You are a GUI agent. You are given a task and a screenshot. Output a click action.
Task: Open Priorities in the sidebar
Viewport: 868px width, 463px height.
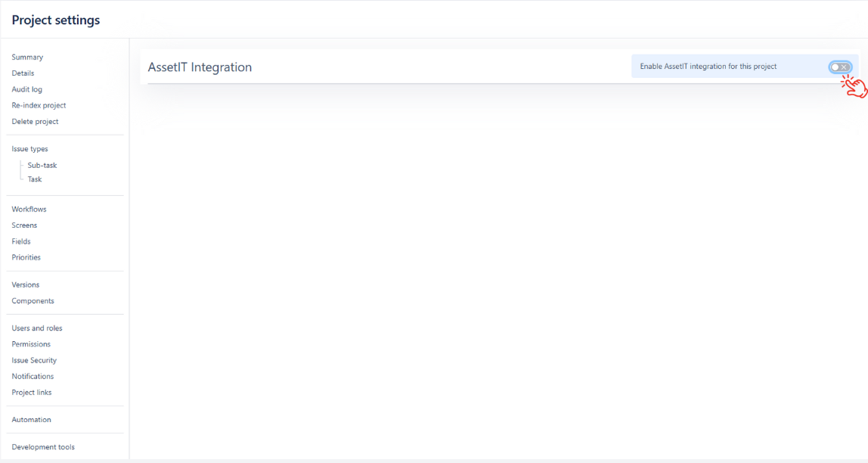[26, 257]
